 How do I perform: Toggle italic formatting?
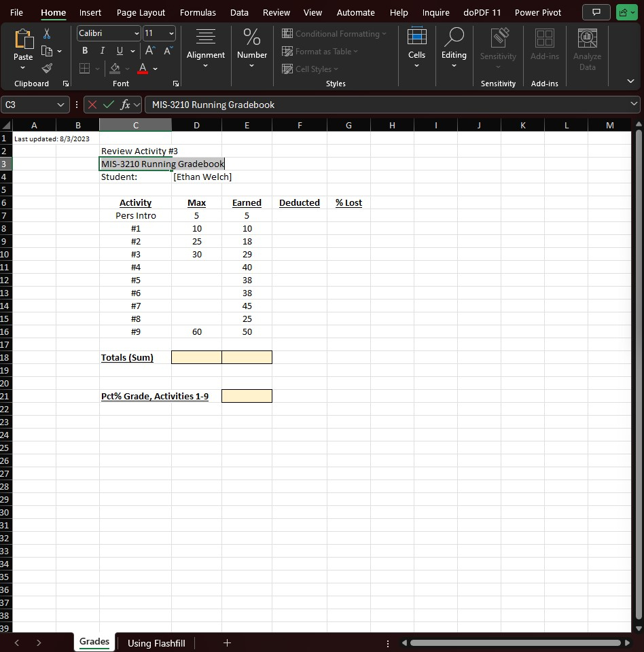(x=102, y=50)
